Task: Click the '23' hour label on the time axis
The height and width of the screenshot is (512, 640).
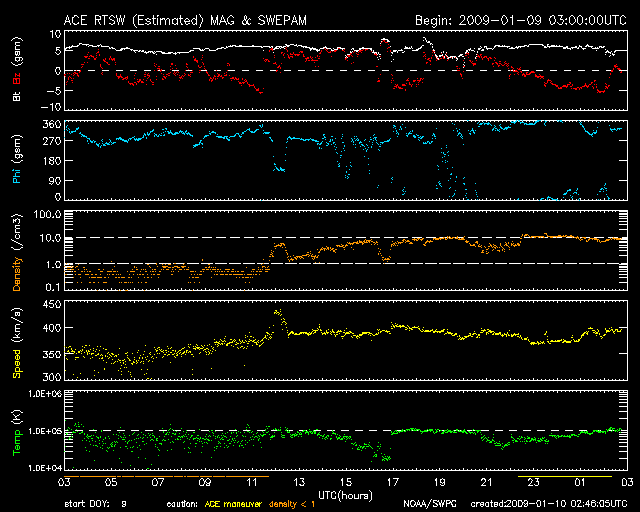Action: tap(533, 483)
